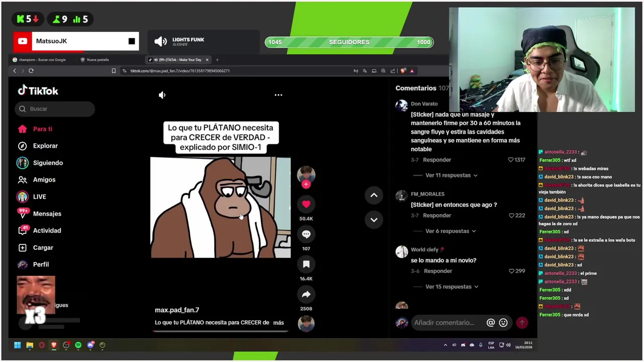Save video with the bookmark icon

click(306, 264)
